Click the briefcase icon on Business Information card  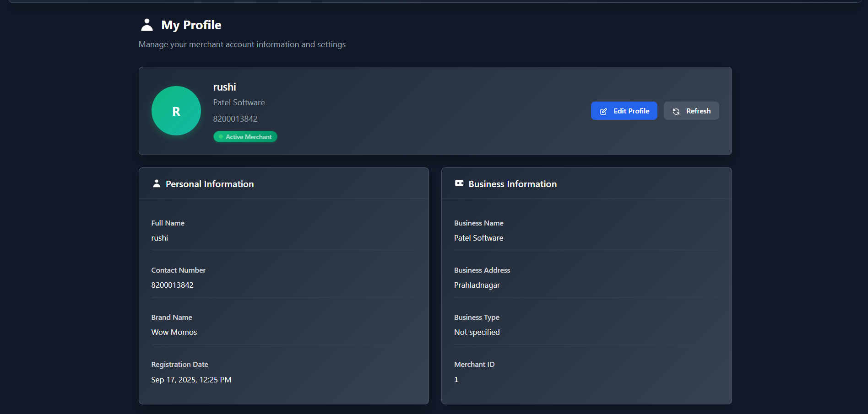(x=459, y=183)
